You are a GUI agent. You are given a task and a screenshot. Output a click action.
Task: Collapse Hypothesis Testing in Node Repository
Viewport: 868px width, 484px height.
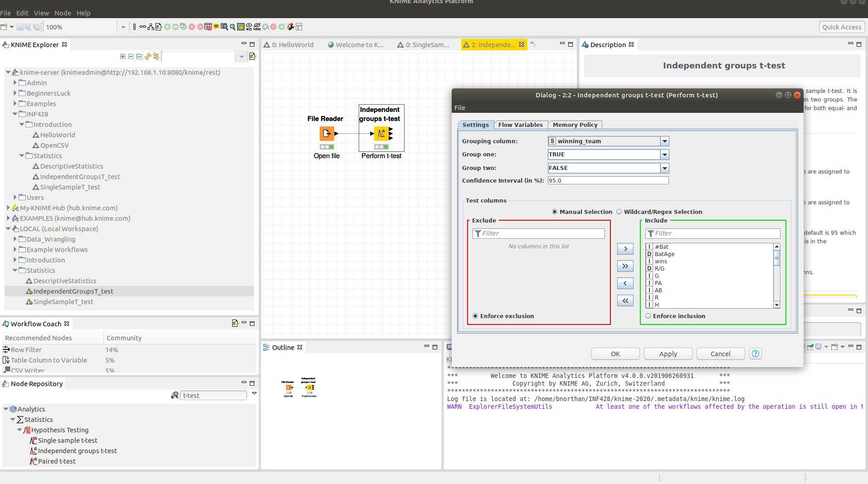pos(19,430)
